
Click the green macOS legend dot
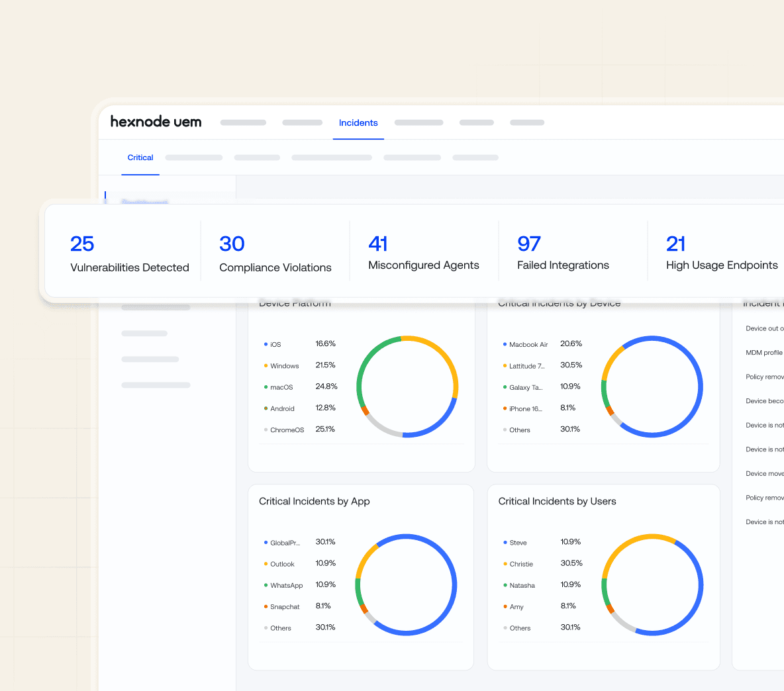pos(266,387)
